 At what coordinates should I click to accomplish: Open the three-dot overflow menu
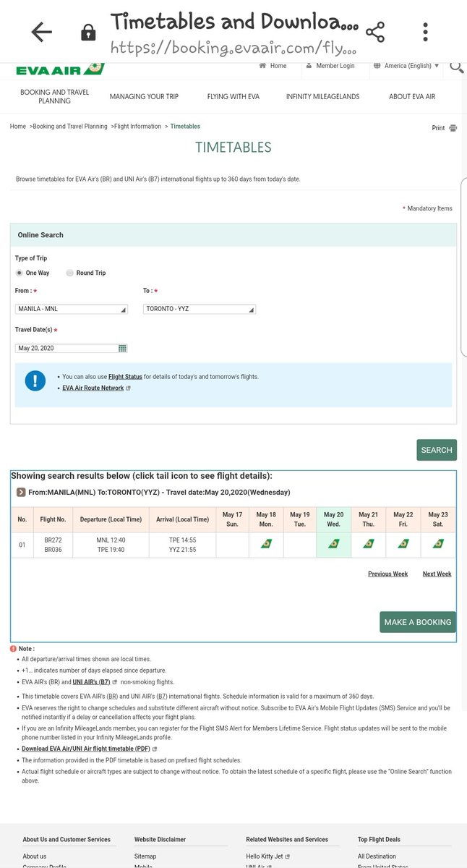(x=426, y=32)
